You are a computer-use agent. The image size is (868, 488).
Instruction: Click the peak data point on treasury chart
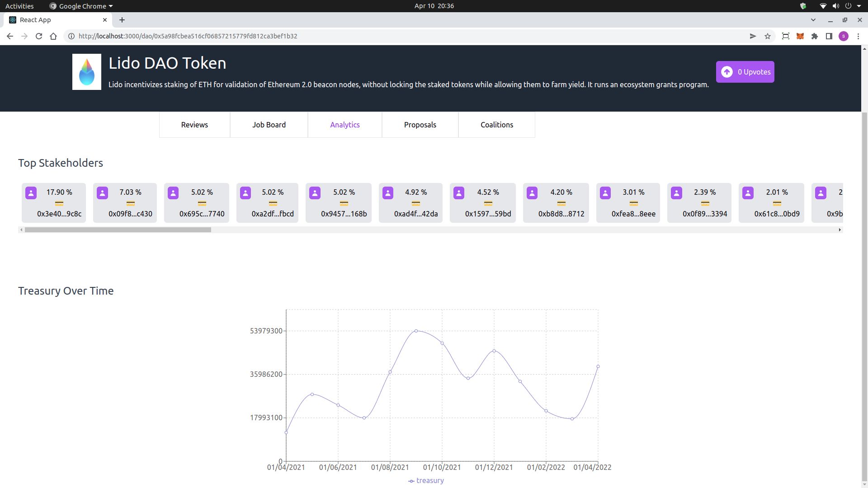point(416,331)
